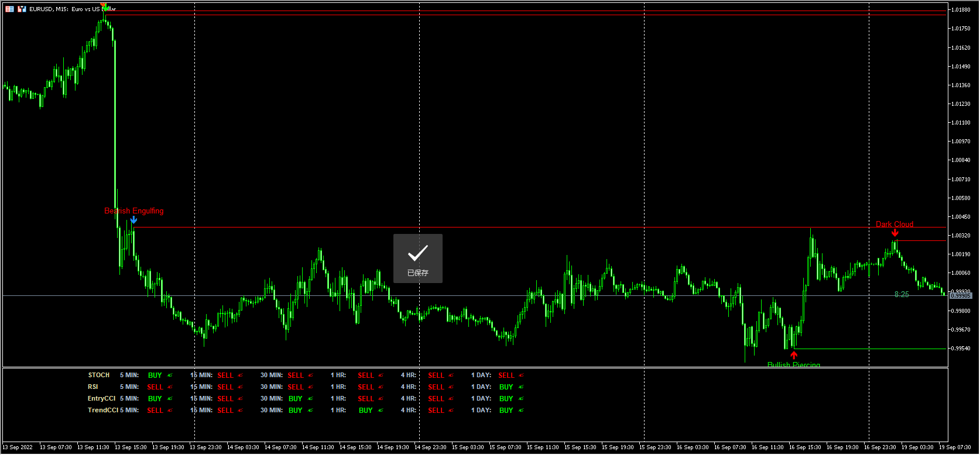Click the red arrow beside EntryCCI 4 HR SELL
This screenshot has height=455, width=980.
pyautogui.click(x=451, y=399)
